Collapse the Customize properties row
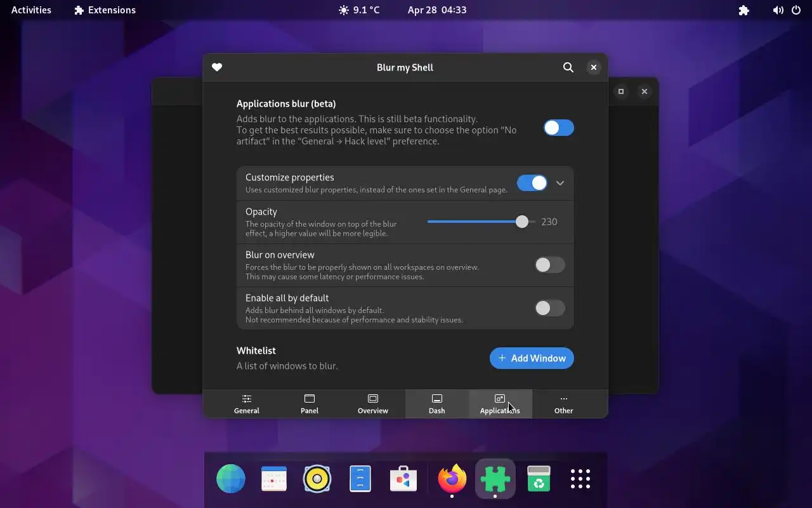The height and width of the screenshot is (508, 812). click(x=560, y=183)
